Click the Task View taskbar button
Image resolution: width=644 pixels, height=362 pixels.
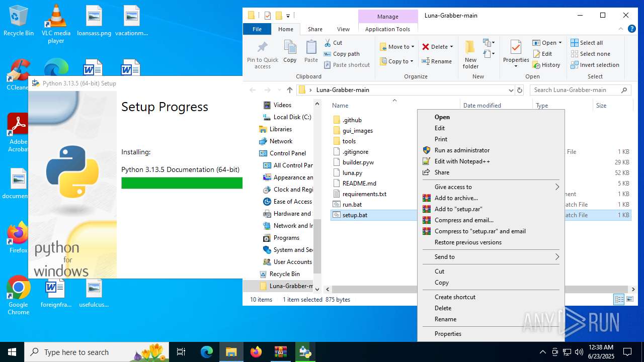[181, 352]
